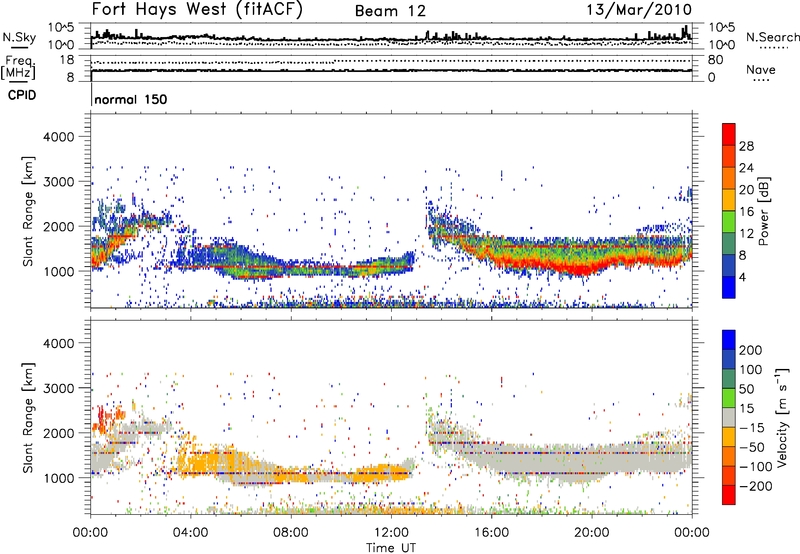The image size is (800, 554).
Task: Click the solid line sample beside N.Sky
Action: (x=19, y=47)
